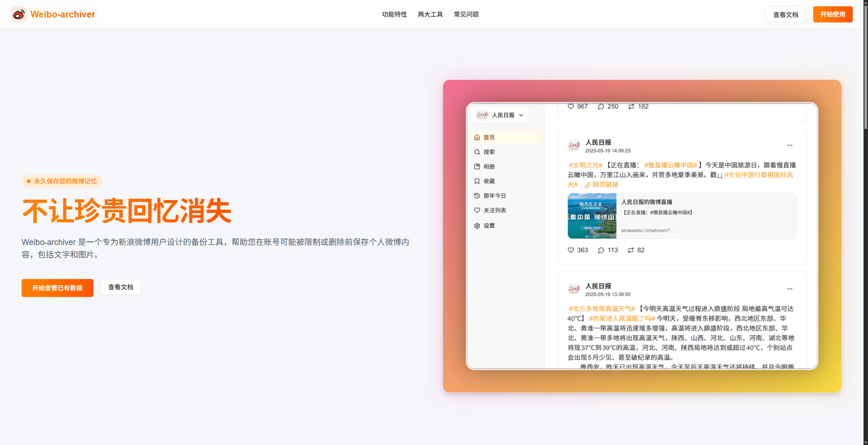Open the post options via the '...' button
868x445 pixels.
pyautogui.click(x=790, y=145)
